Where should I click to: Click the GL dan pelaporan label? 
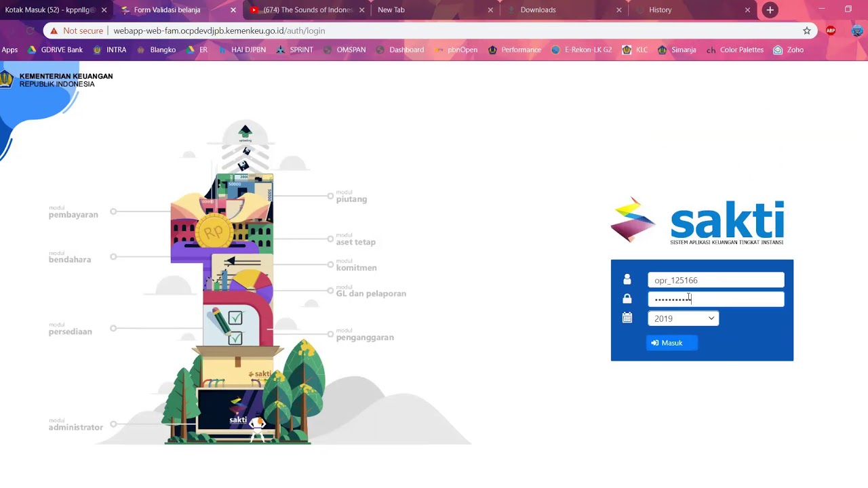coord(371,291)
